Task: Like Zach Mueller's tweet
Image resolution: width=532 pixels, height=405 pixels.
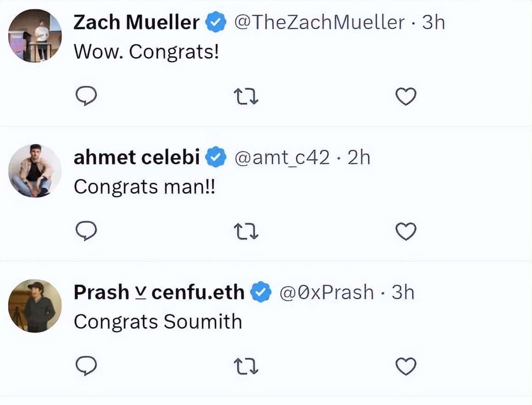Action: coord(406,97)
